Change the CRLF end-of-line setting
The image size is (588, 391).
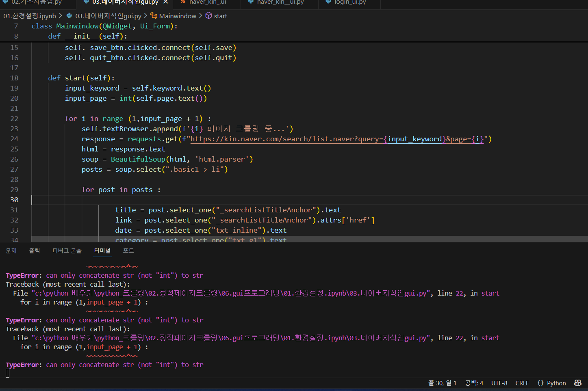pyautogui.click(x=522, y=383)
